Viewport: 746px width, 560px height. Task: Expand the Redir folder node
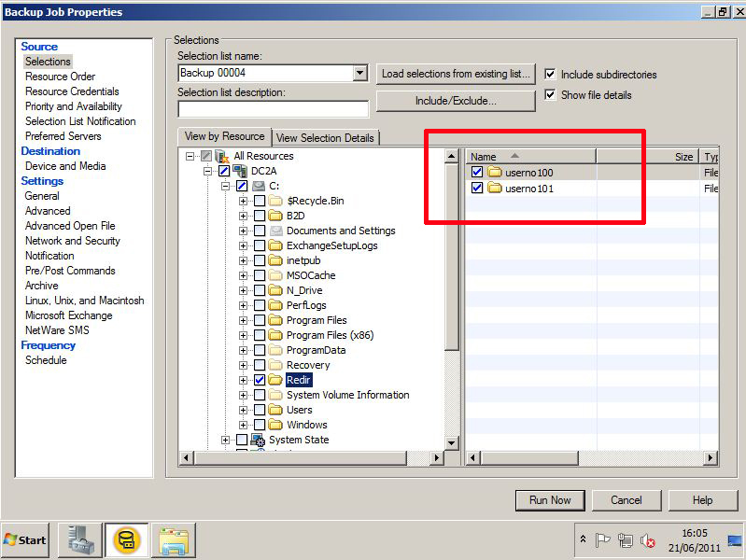(x=243, y=380)
